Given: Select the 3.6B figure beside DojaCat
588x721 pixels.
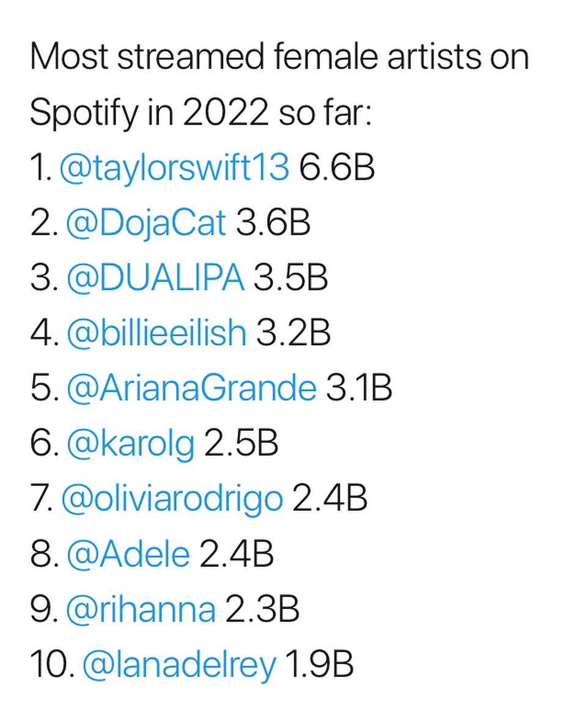Looking at the screenshot, I should (273, 222).
